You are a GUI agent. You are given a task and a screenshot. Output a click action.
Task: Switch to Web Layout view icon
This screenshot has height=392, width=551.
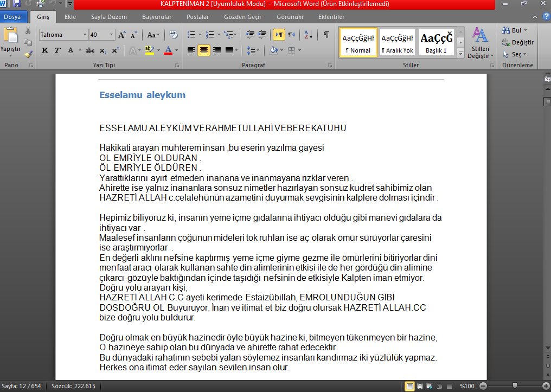pyautogui.click(x=430, y=386)
